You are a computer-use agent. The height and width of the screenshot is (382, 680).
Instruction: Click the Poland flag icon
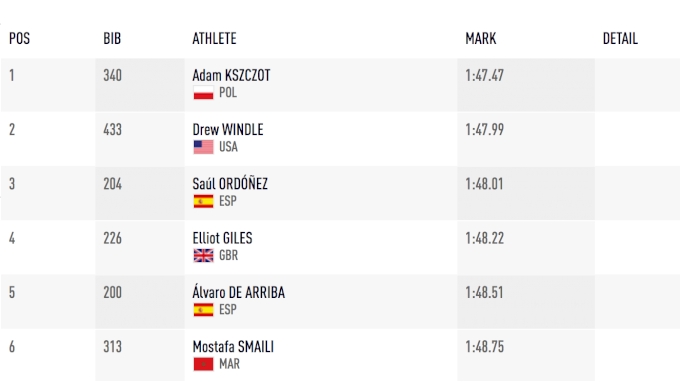pyautogui.click(x=203, y=93)
